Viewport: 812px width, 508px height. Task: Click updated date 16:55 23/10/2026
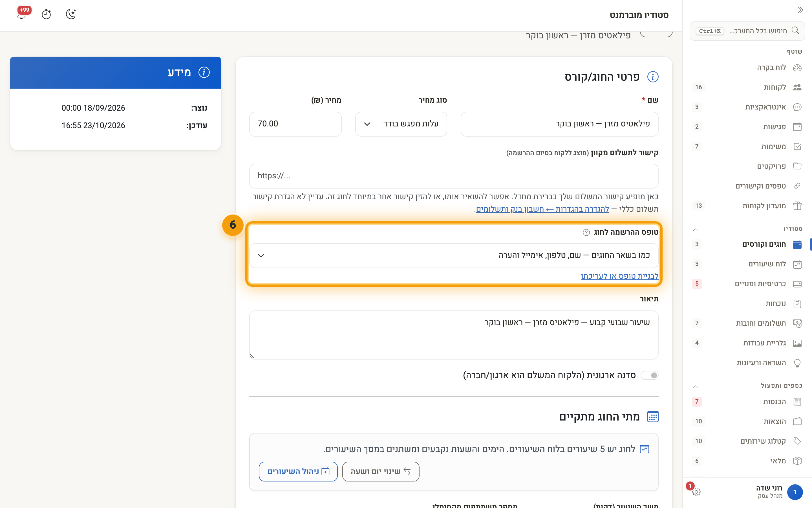[x=93, y=125]
